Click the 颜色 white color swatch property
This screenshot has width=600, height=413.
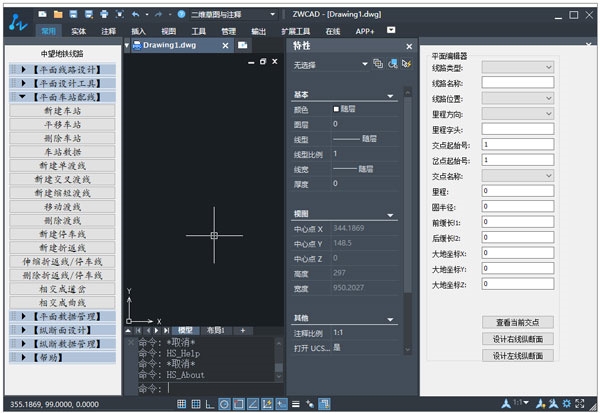[337, 110]
